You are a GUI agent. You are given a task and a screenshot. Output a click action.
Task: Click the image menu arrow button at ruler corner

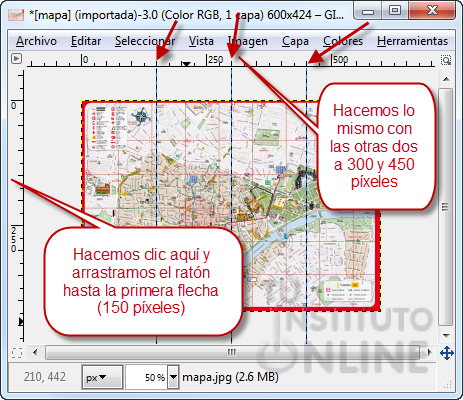click(x=16, y=59)
